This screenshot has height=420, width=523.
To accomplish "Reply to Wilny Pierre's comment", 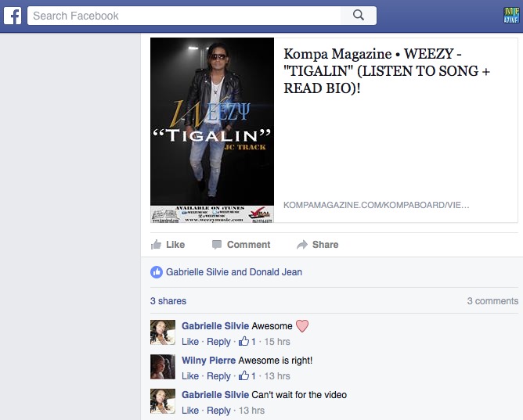I will pos(218,376).
